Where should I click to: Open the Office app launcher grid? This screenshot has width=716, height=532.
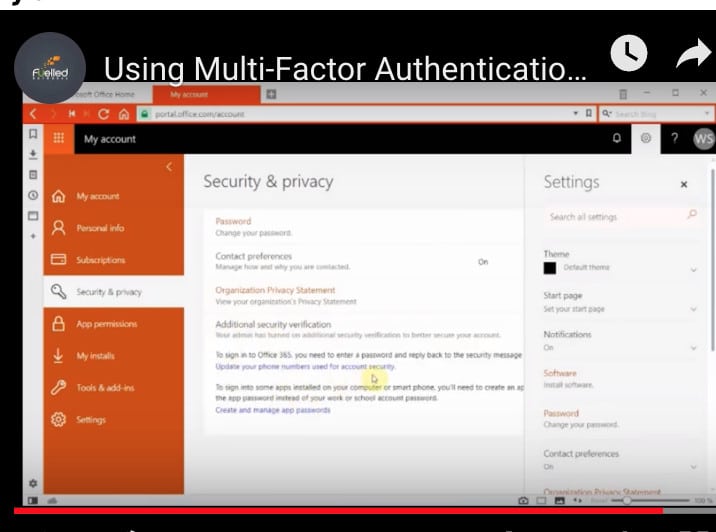coord(59,138)
